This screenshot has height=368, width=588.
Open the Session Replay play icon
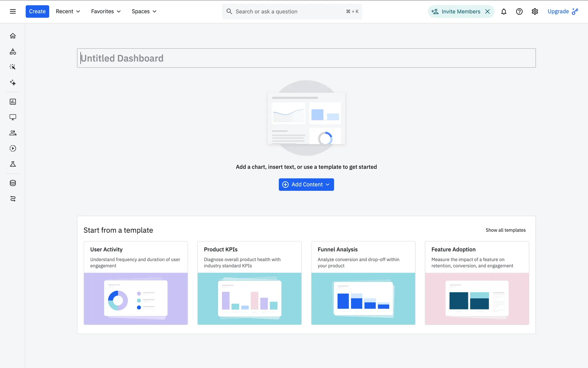pyautogui.click(x=13, y=148)
